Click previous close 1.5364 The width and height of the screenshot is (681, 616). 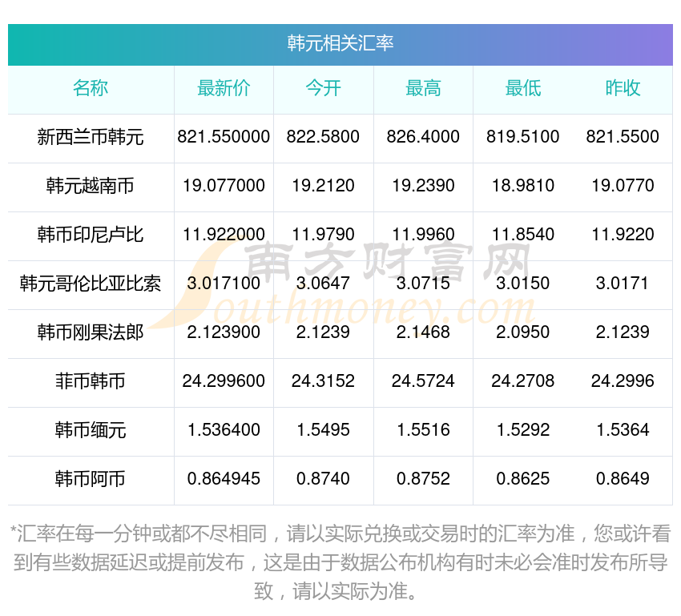point(623,430)
